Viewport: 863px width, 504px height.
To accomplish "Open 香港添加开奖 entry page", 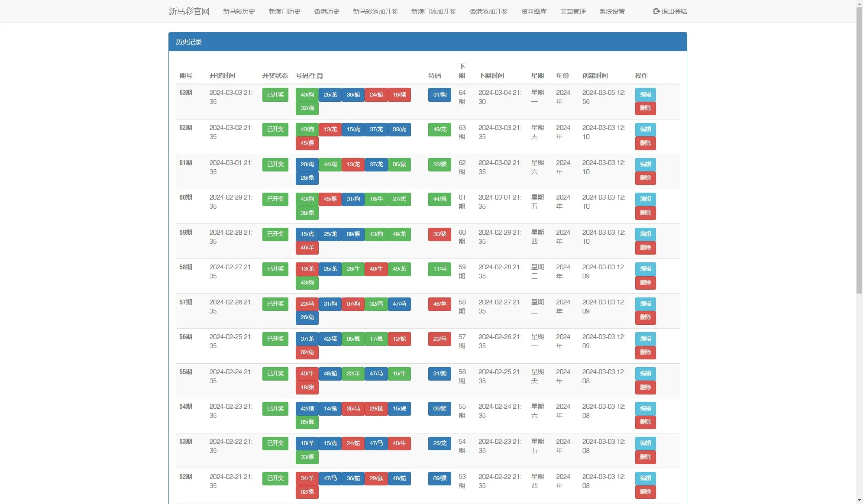I will 488,12.
